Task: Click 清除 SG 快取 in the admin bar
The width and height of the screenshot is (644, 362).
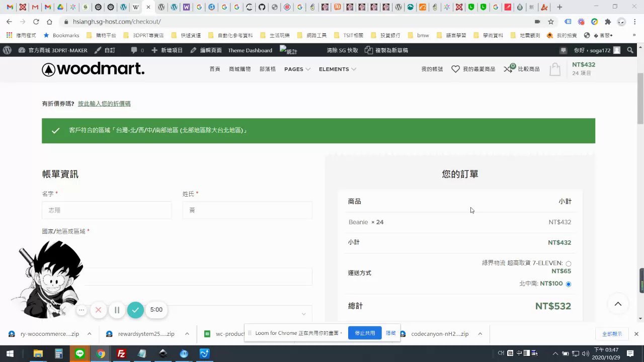Action: pyautogui.click(x=343, y=50)
